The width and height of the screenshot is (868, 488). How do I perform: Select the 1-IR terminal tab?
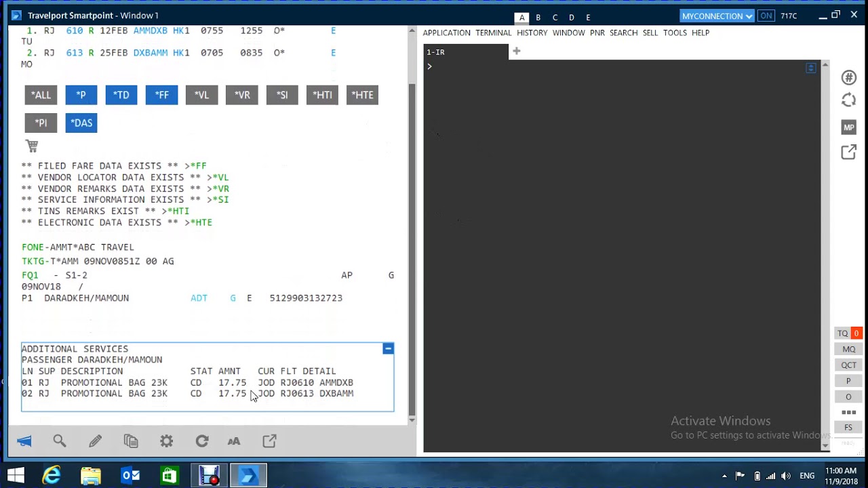coord(466,52)
